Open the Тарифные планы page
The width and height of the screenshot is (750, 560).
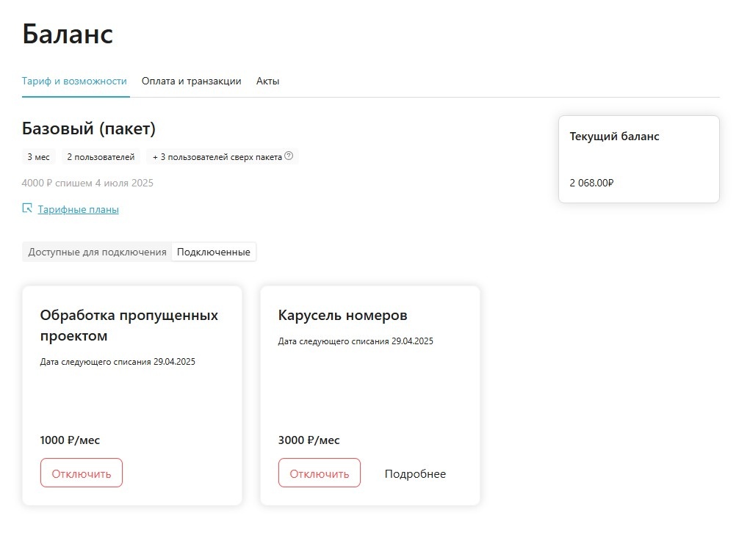click(80, 209)
